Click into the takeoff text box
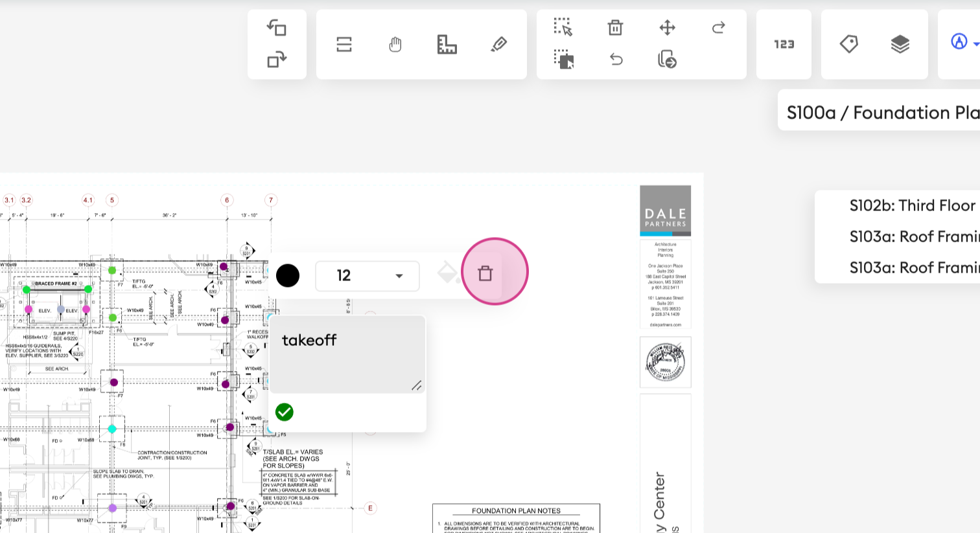Screen dimensions: 980x533 click(347, 354)
